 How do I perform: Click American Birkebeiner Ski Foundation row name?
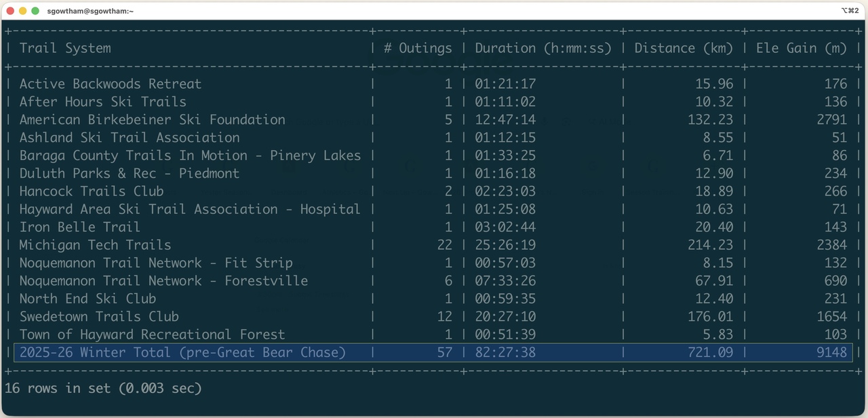(152, 119)
